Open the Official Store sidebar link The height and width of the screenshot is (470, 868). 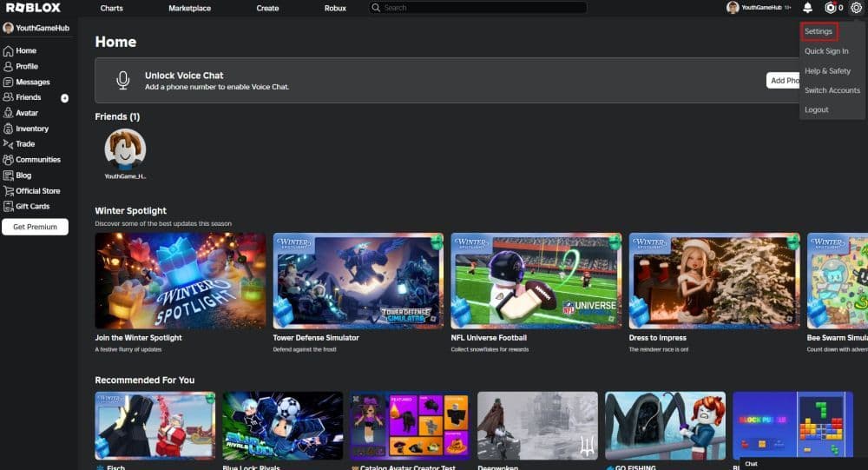[x=37, y=190]
